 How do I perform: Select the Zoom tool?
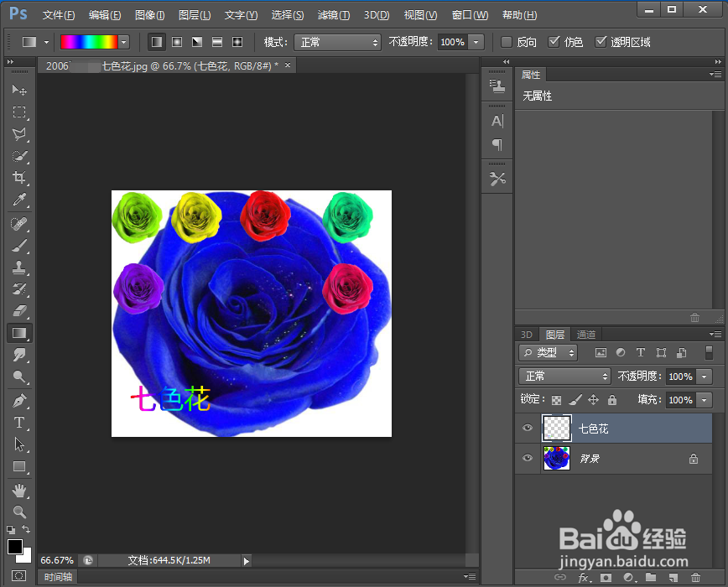pos(19,512)
